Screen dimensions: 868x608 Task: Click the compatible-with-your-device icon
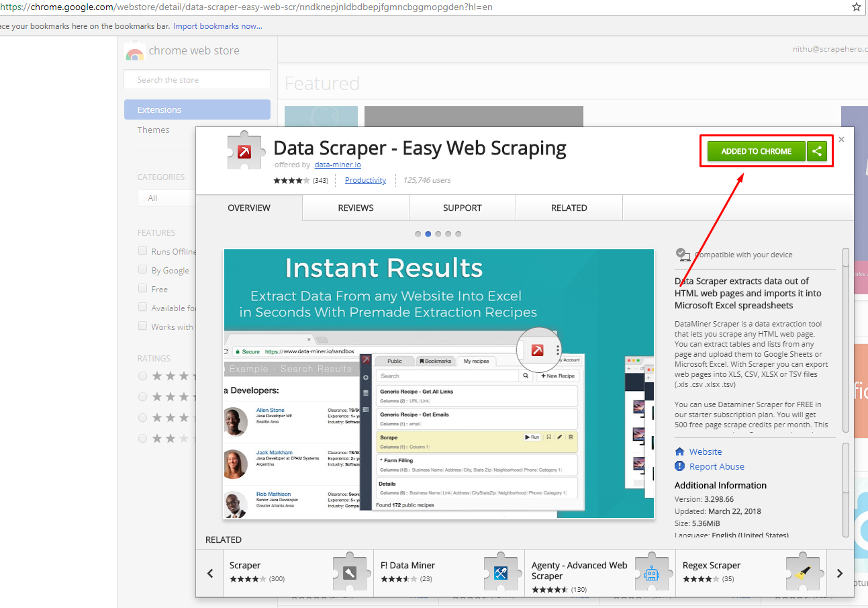(x=683, y=254)
